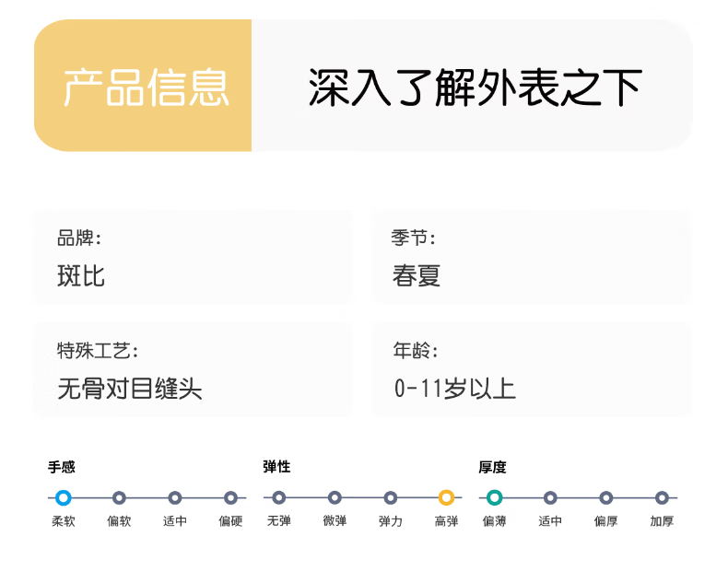This screenshot has height=571, width=728.
Task: Click the 品牌 斑比 info card
Action: coord(193,258)
